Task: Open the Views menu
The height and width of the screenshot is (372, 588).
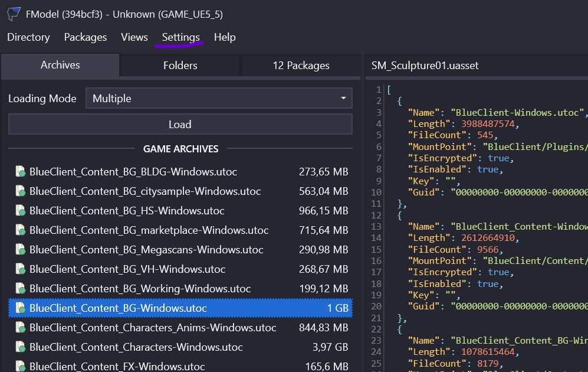Action: [134, 37]
